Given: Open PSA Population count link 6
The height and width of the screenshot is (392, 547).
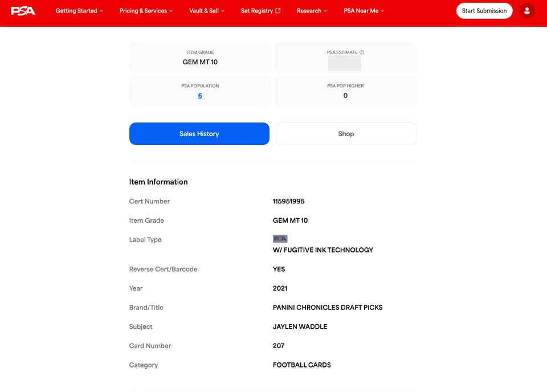Looking at the screenshot, I should coord(200,96).
